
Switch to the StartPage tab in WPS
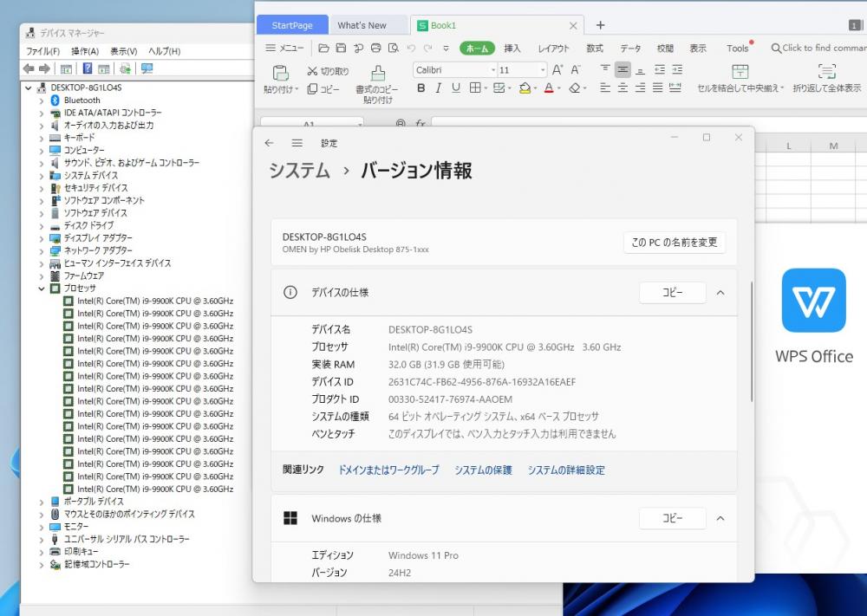click(292, 25)
